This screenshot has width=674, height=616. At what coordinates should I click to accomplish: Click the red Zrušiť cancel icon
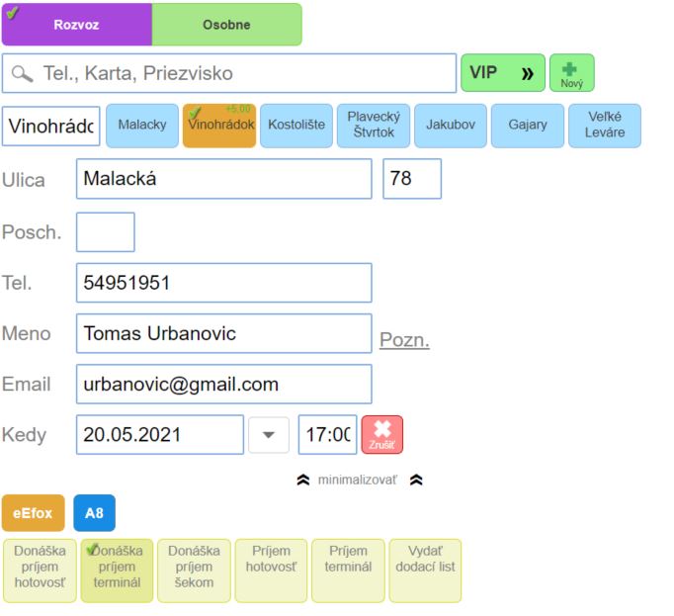pos(381,434)
